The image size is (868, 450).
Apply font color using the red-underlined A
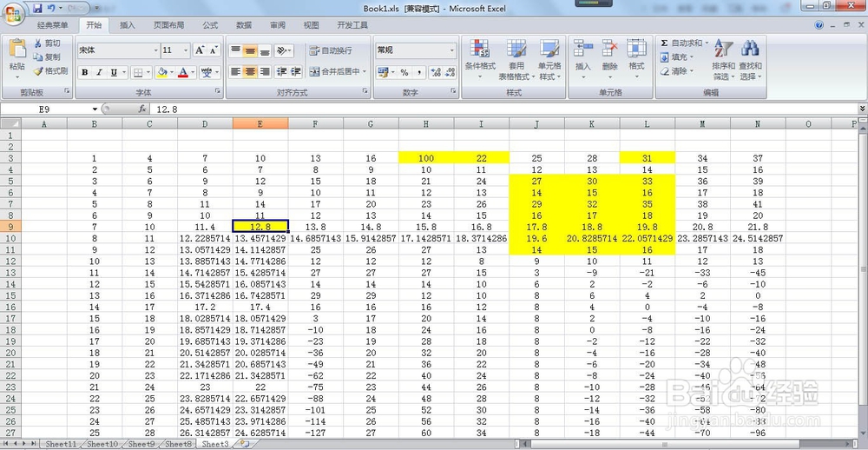pos(183,72)
